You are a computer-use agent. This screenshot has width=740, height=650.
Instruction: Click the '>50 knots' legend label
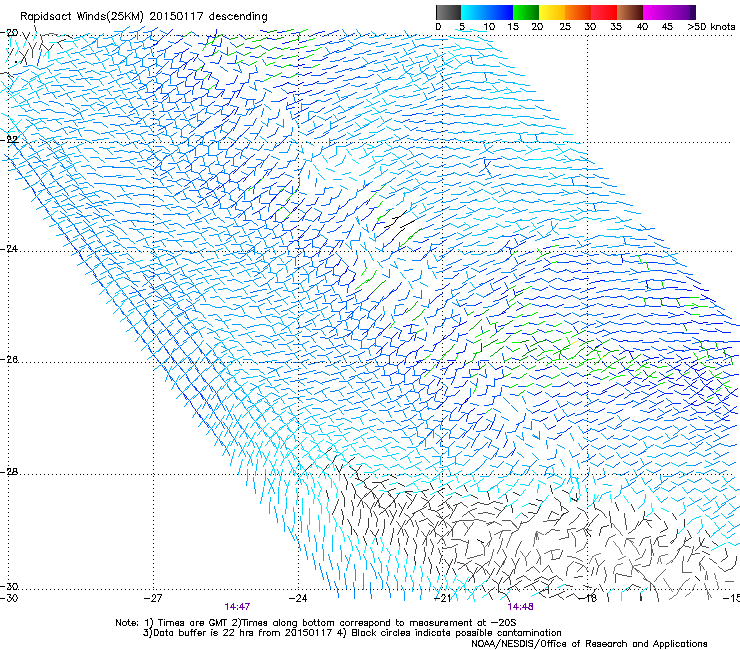click(711, 26)
